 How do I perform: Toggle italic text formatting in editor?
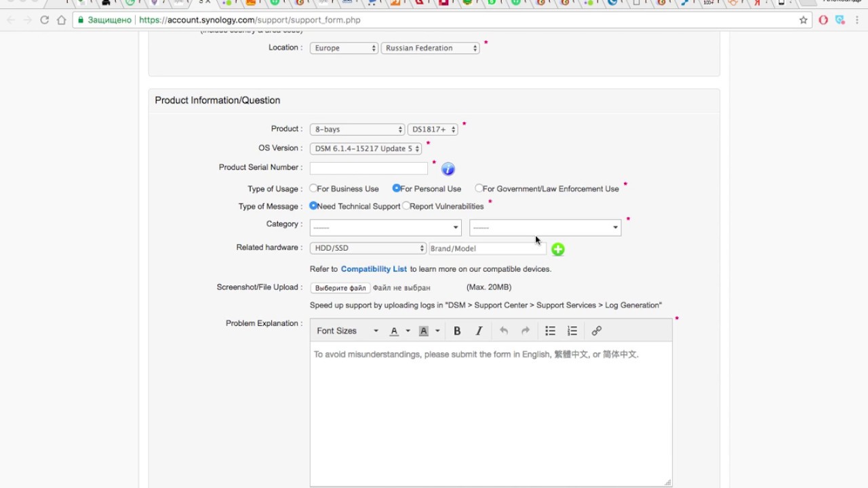click(x=479, y=331)
